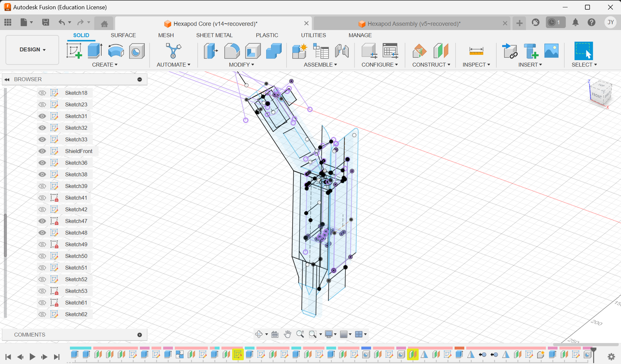The height and width of the screenshot is (364, 621).
Task: Add a new comment with the plus button
Action: coord(139,335)
